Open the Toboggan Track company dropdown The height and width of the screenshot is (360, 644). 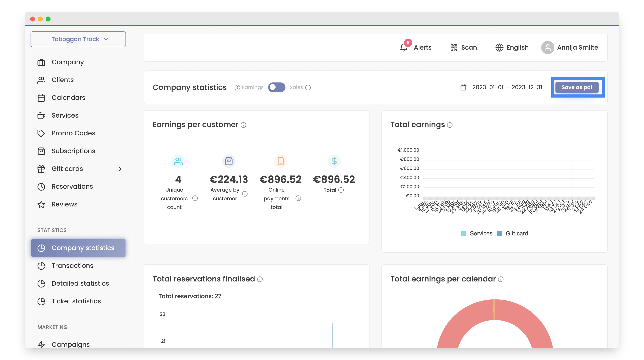78,39
